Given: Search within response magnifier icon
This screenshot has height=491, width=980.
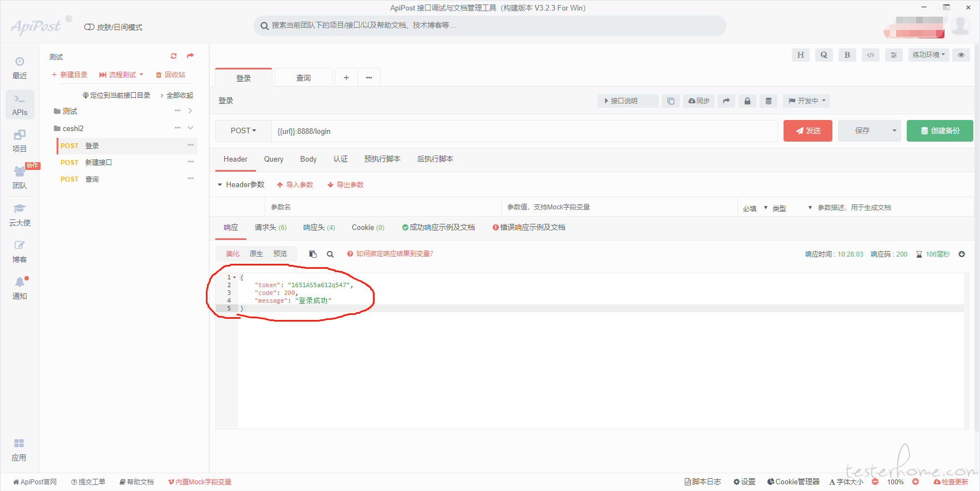Looking at the screenshot, I should click(x=330, y=254).
